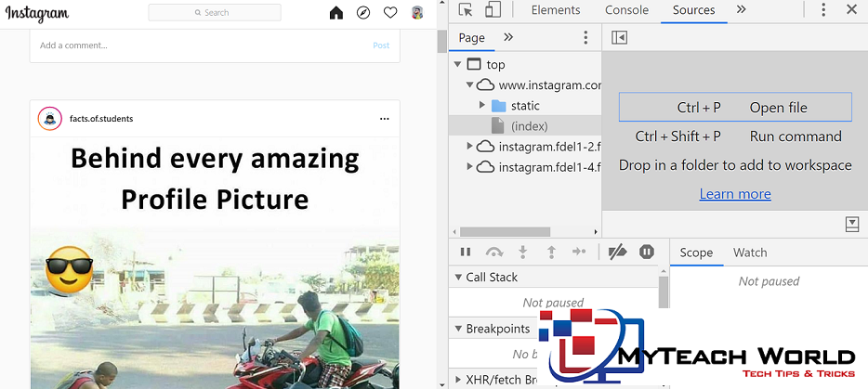Screen dimensions: 868x389
Task: Select the (index) file
Action: tap(524, 126)
